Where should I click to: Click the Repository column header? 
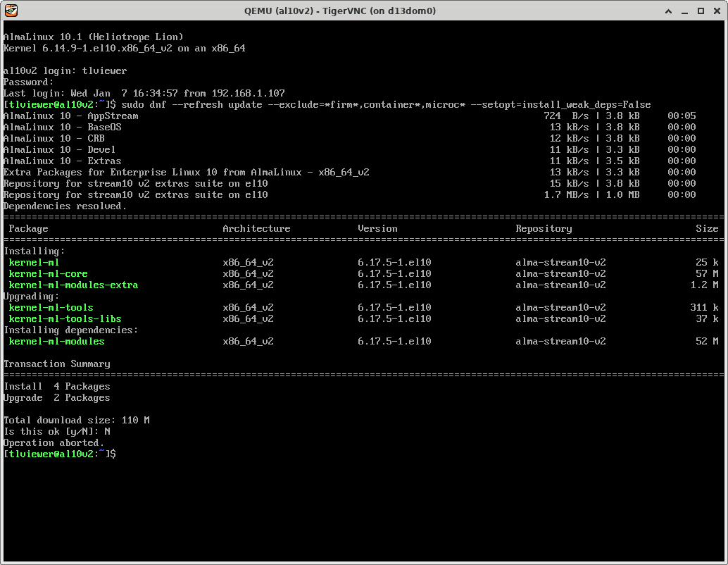click(544, 229)
